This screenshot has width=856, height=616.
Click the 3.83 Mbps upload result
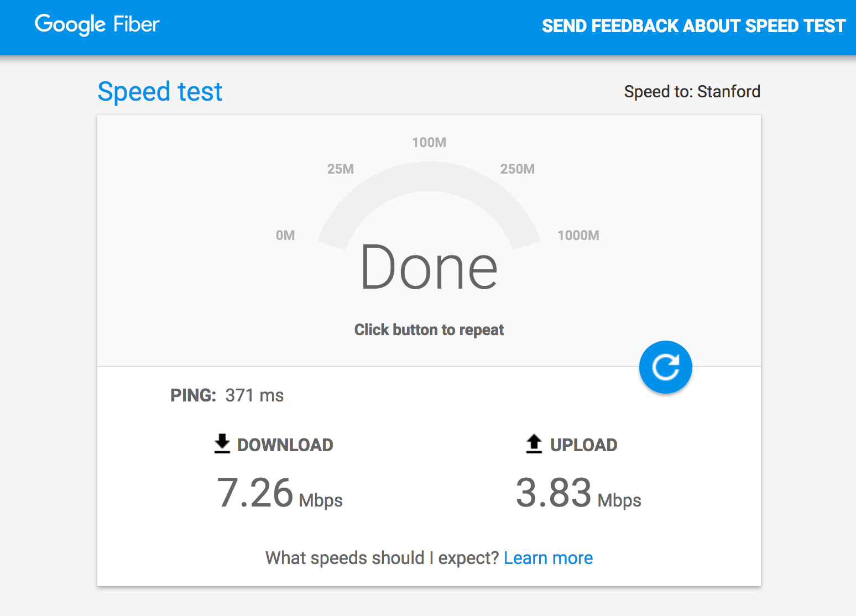pyautogui.click(x=578, y=493)
